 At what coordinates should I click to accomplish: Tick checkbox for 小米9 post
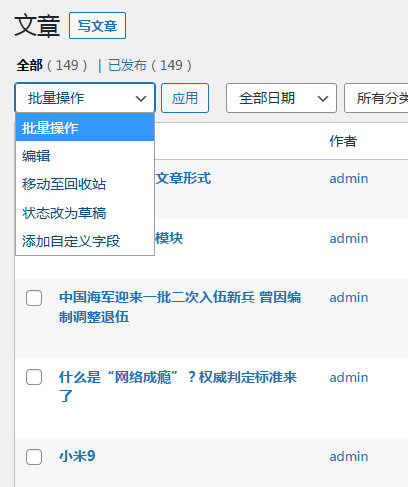pyautogui.click(x=34, y=457)
